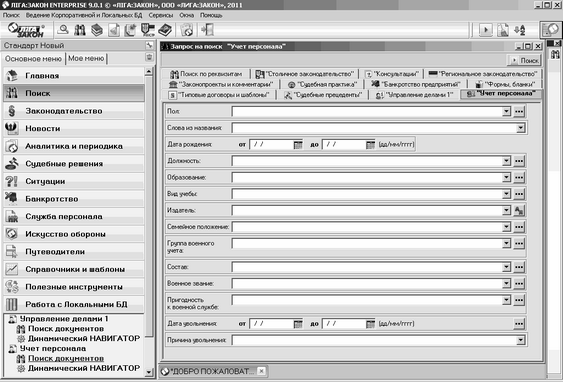
Task: Open Справочники и шаблоны section
Action: point(74,269)
